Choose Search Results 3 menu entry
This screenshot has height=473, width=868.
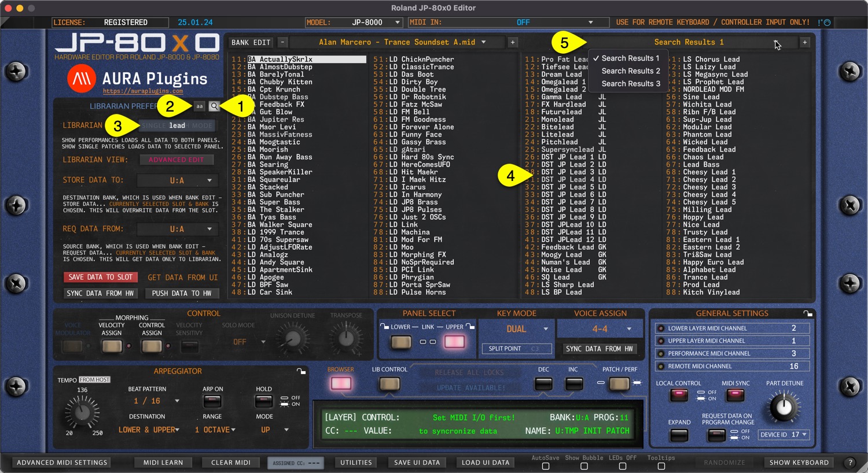[630, 84]
